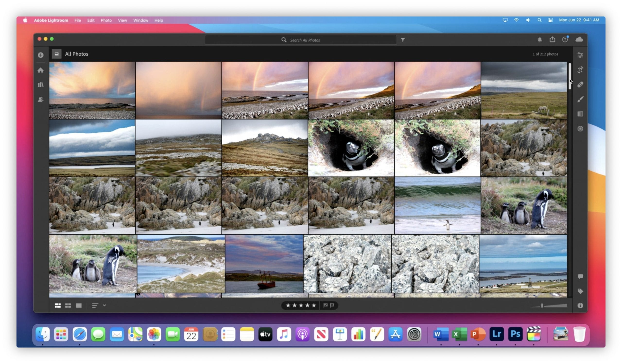Select the Radial Gradient tool
The image size is (622, 364).
click(580, 129)
